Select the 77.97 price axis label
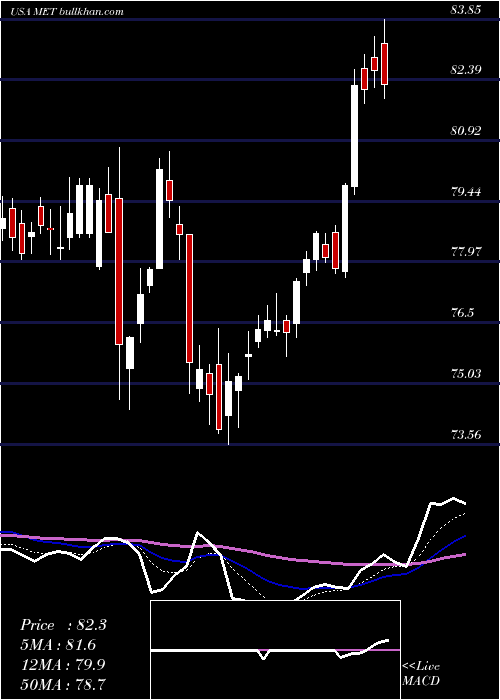This screenshot has width=500, height=700. [x=466, y=252]
